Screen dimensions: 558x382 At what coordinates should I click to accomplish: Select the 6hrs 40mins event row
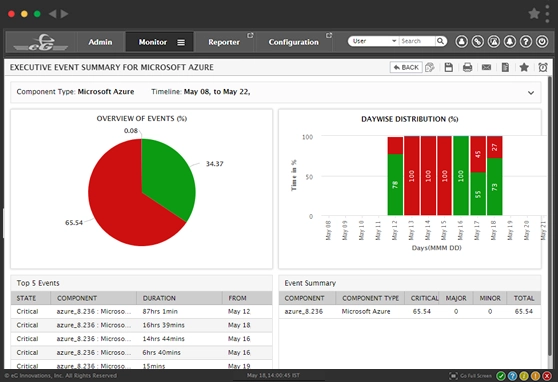pos(142,352)
